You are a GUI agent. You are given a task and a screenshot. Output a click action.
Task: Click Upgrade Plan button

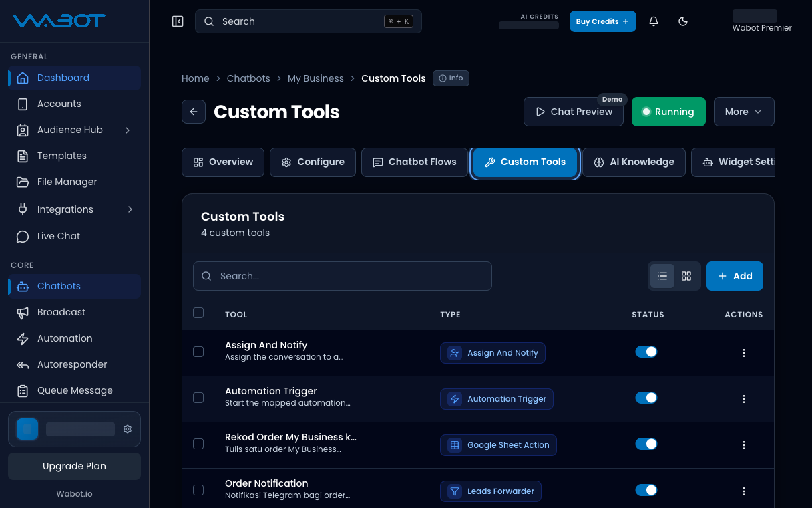(74, 466)
